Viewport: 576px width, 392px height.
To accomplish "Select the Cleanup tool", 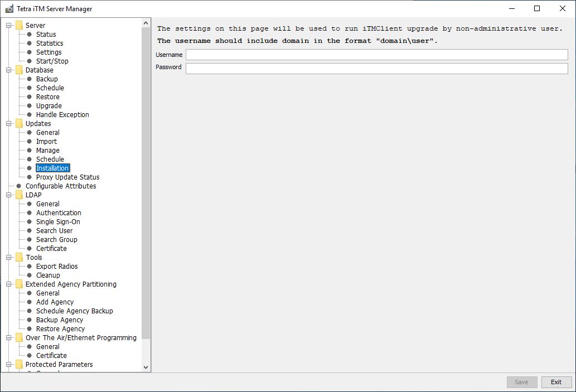I will 48,275.
